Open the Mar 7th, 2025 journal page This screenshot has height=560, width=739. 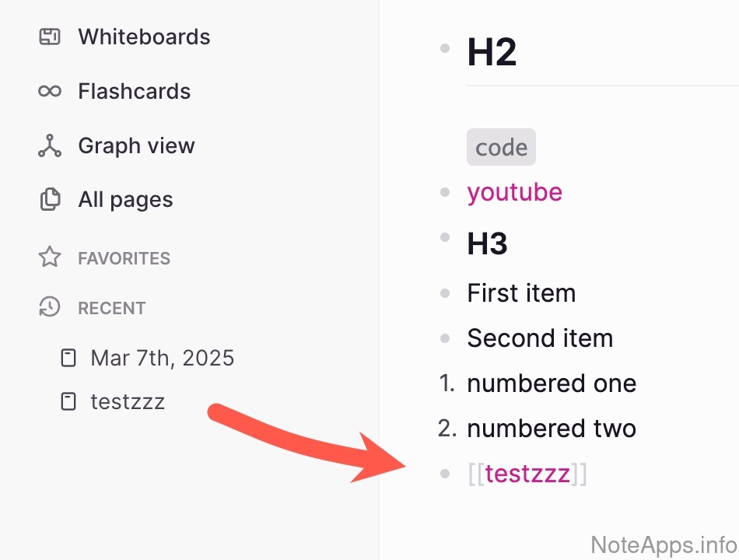point(162,358)
